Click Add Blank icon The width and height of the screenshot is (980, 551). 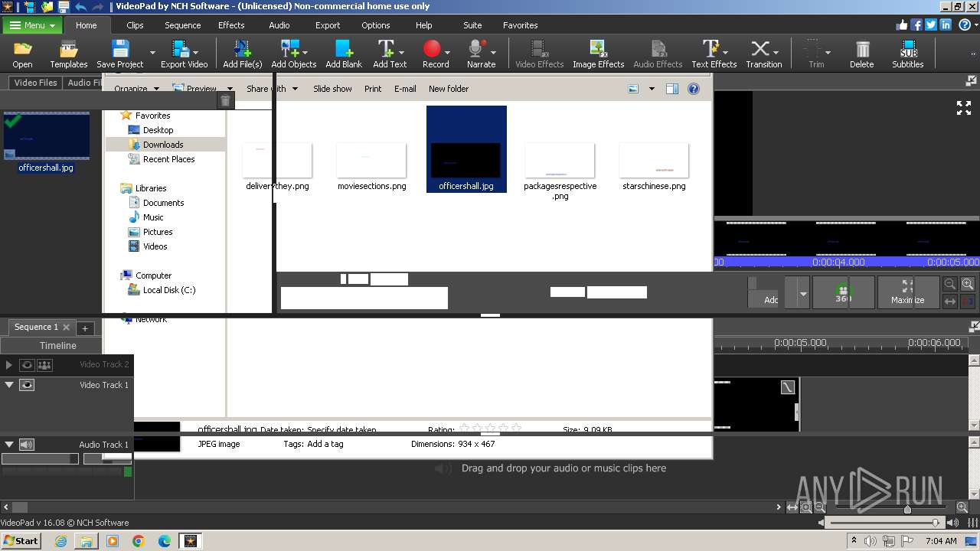[344, 54]
